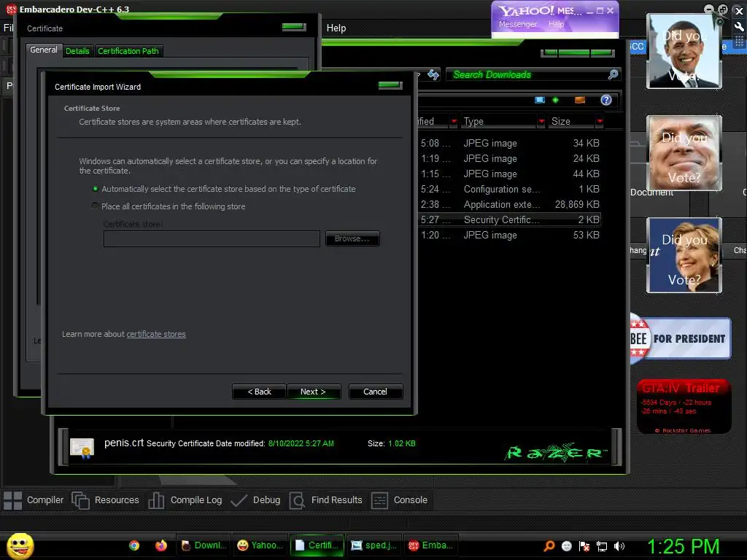Select the Security Certificate file row

coord(508,219)
